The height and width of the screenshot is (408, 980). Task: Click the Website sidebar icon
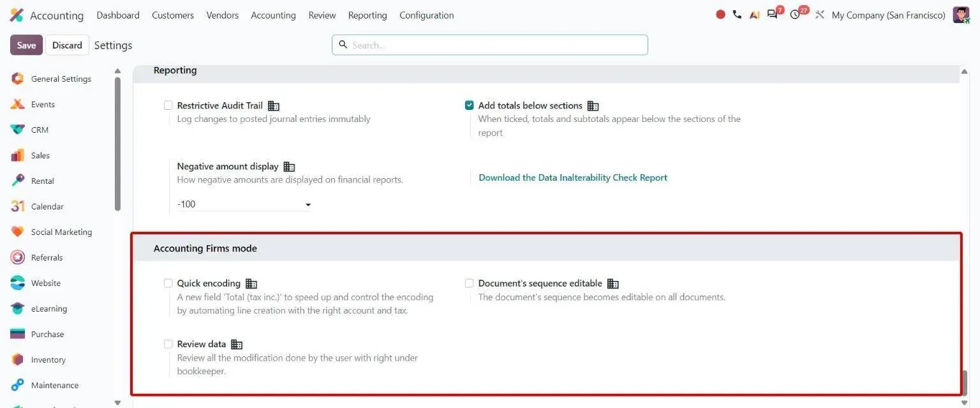18,283
